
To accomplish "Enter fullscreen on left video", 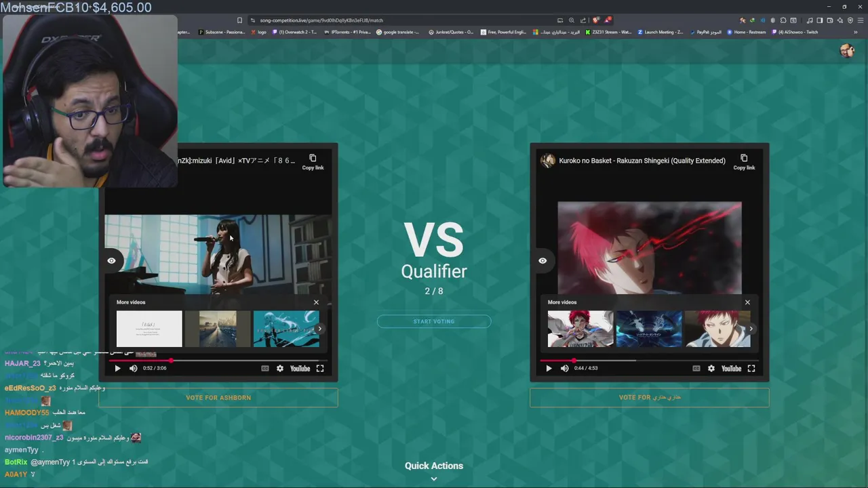I will (320, 369).
